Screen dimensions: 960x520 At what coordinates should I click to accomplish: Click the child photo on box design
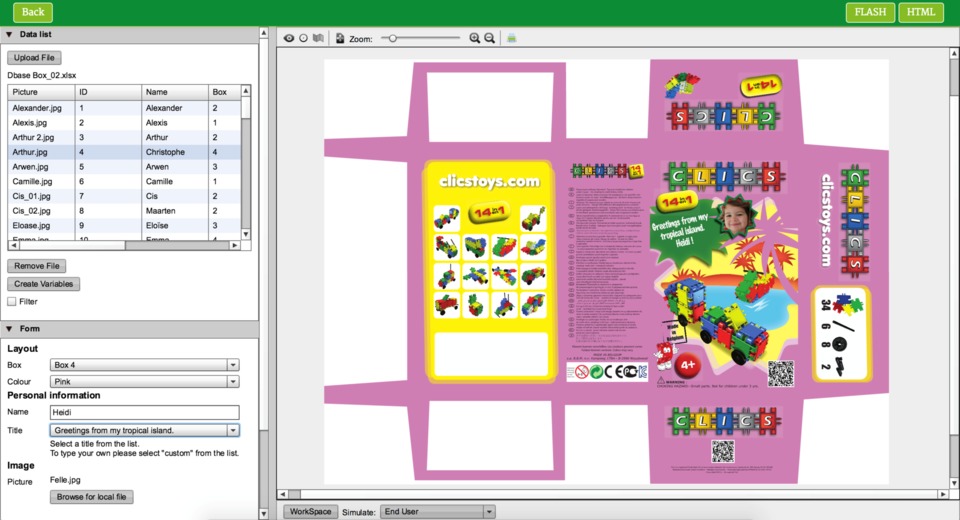click(736, 217)
